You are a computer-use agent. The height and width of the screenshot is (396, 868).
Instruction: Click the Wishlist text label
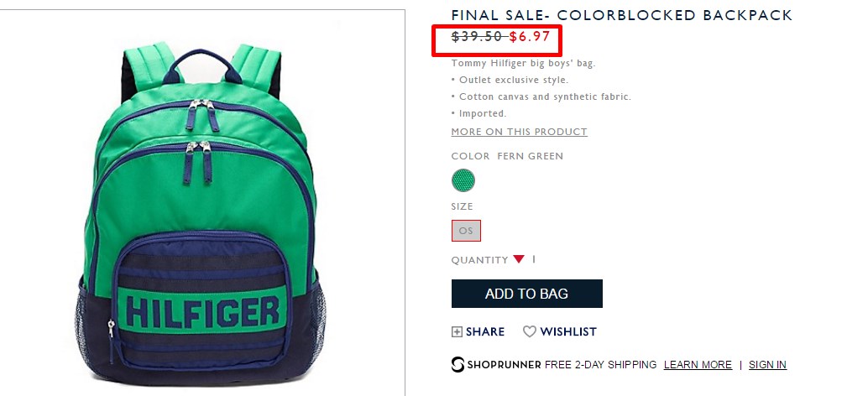[568, 332]
